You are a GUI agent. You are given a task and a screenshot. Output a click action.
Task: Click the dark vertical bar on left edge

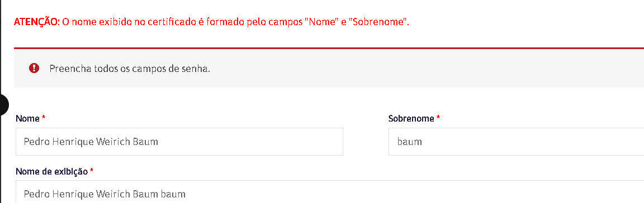coord(1,101)
